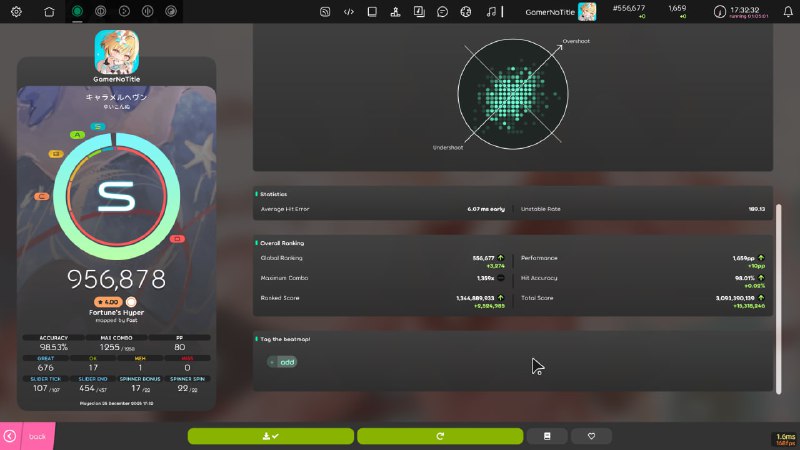Open the notifications bell icon
The image size is (800, 450).
click(788, 12)
